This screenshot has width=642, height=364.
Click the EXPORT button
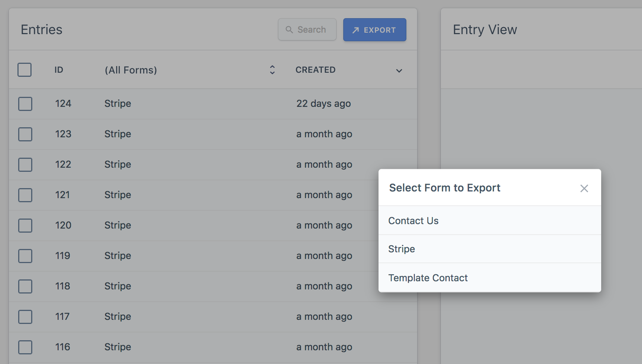pos(374,30)
